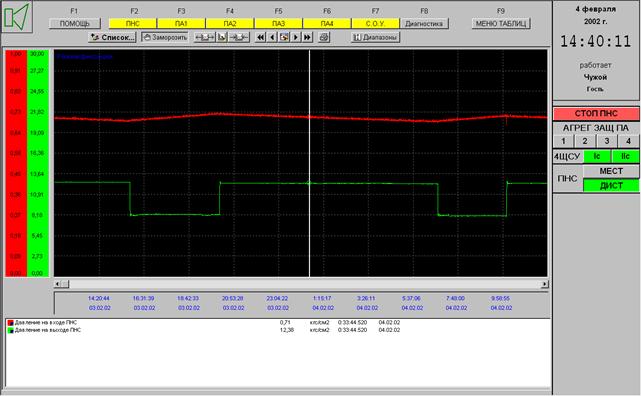Screen dimensions: 641x396
Task: Switch to the ПНС tab
Action: (132, 24)
